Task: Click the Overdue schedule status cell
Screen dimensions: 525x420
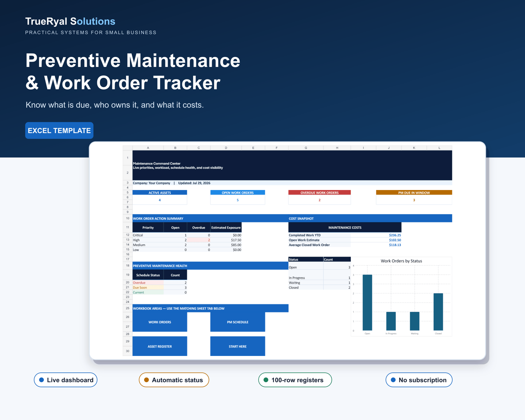Action: pos(148,282)
